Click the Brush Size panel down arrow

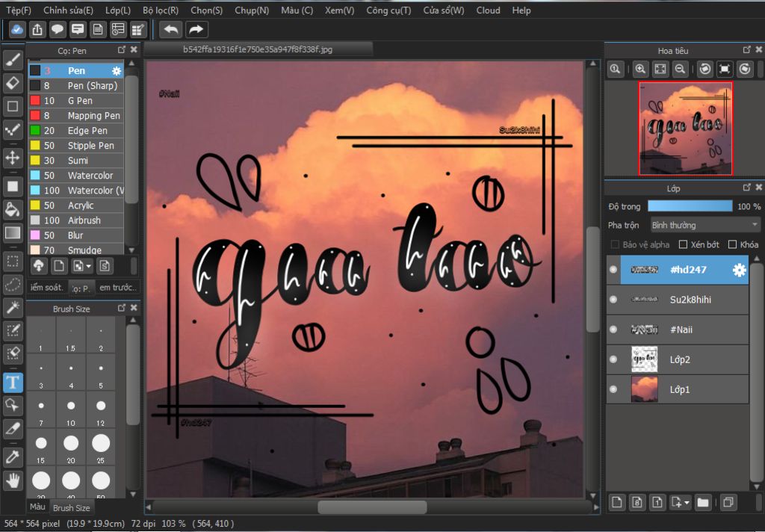click(133, 495)
